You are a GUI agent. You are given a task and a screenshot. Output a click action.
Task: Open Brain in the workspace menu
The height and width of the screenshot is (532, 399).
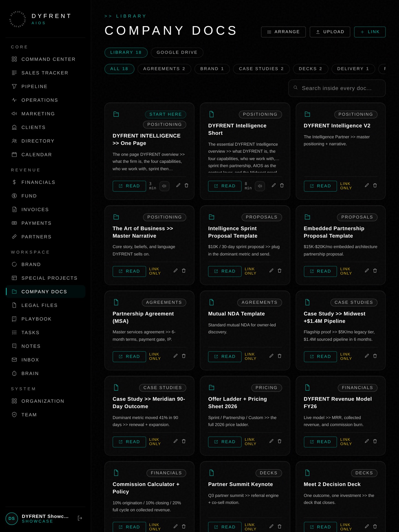click(45, 373)
